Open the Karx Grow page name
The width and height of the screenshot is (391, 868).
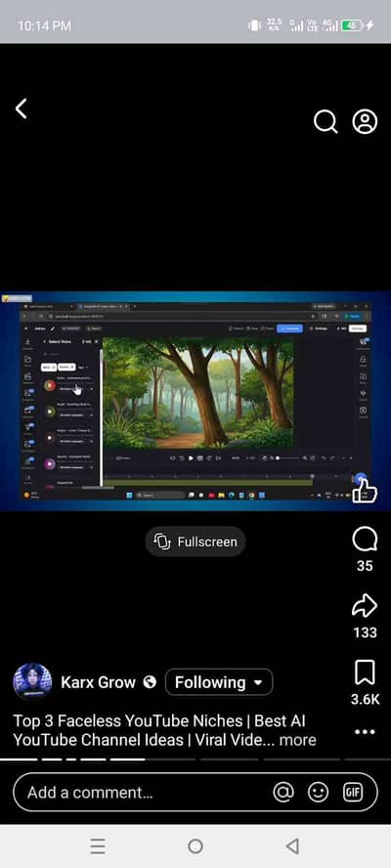tap(98, 682)
